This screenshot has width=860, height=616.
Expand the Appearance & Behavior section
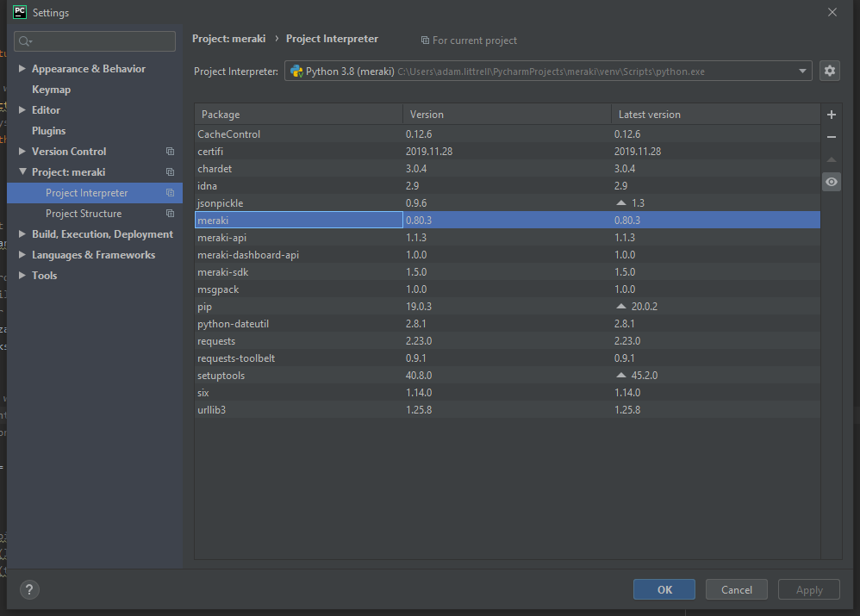(x=21, y=68)
